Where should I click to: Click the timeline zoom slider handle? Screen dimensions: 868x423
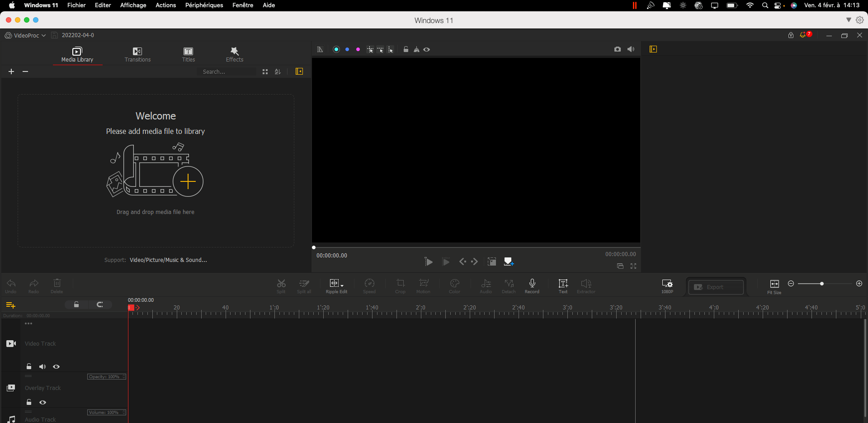pyautogui.click(x=822, y=284)
